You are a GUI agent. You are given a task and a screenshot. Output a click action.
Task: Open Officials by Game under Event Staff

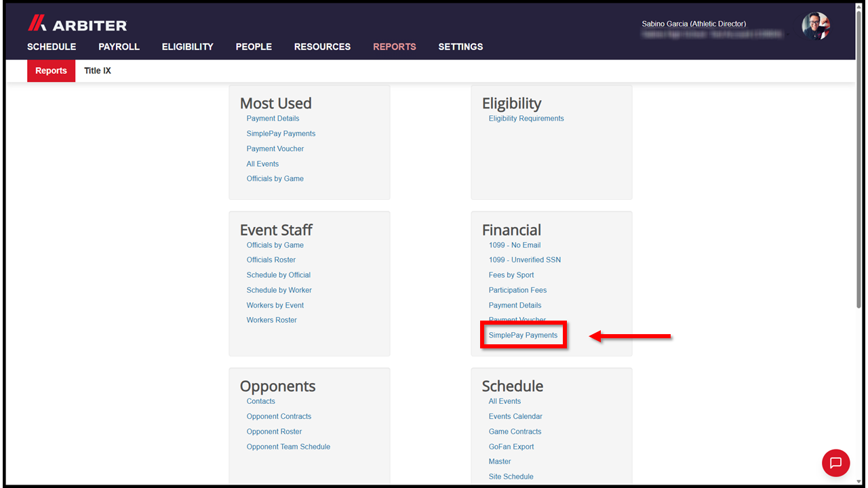[275, 245]
